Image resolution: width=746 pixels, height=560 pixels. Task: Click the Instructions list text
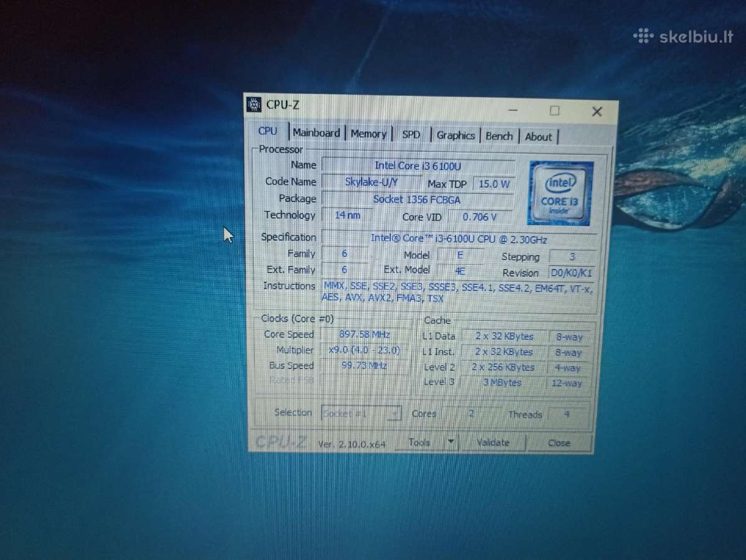pyautogui.click(x=457, y=292)
